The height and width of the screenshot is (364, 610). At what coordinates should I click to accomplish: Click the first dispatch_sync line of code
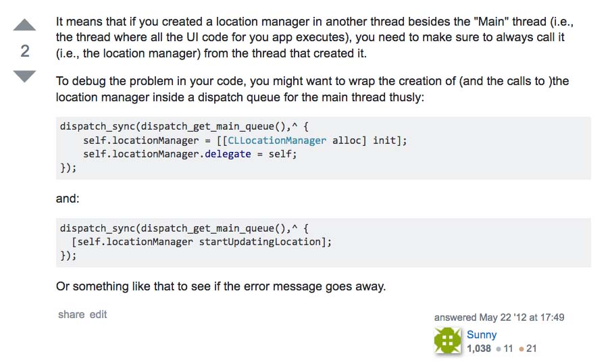point(184,126)
